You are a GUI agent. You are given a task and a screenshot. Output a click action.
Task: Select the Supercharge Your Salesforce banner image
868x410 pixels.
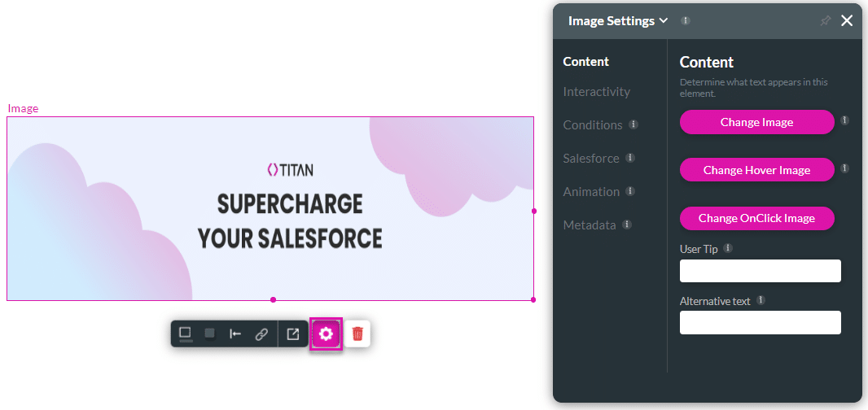[270, 208]
